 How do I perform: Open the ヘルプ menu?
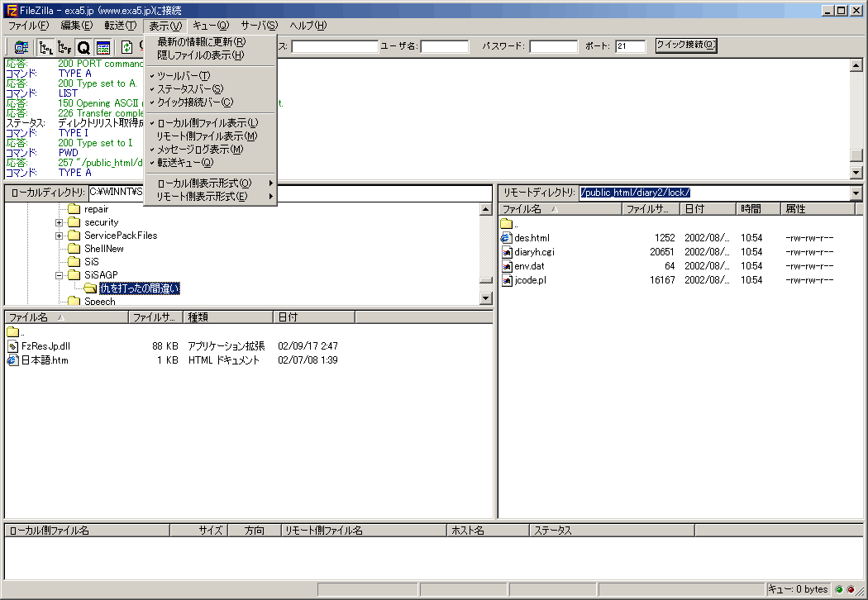(x=308, y=26)
